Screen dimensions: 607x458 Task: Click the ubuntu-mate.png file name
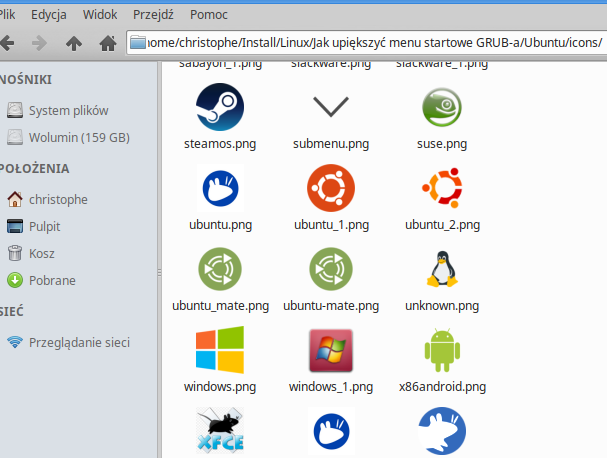[331, 306]
